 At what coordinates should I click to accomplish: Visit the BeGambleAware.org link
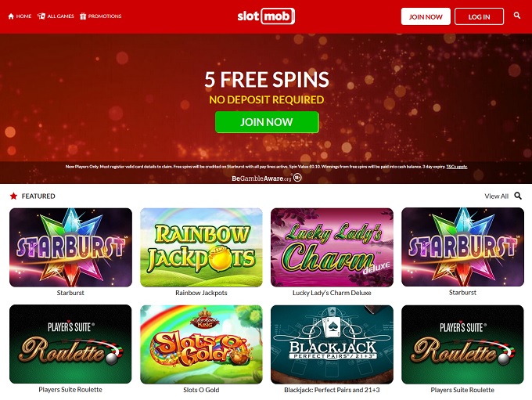pyautogui.click(x=261, y=178)
